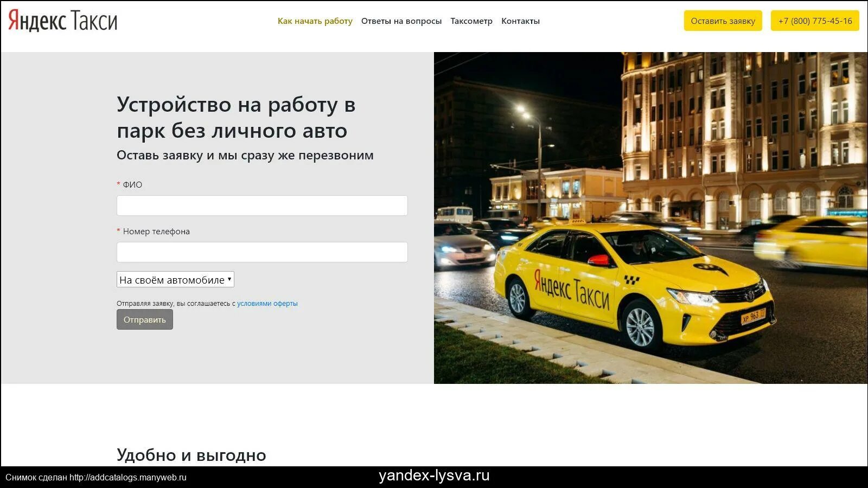Click the Яндекс Такси logo
This screenshot has height=488, width=868.
(62, 21)
